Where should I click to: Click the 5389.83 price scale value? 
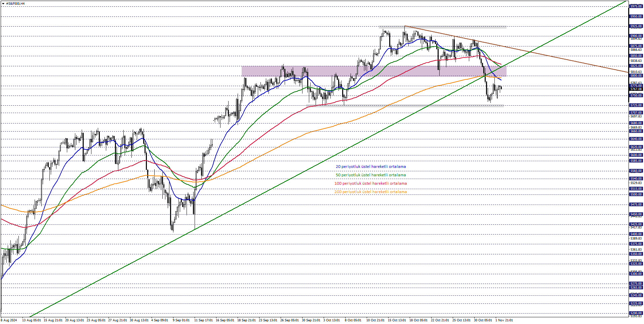coord(636,239)
